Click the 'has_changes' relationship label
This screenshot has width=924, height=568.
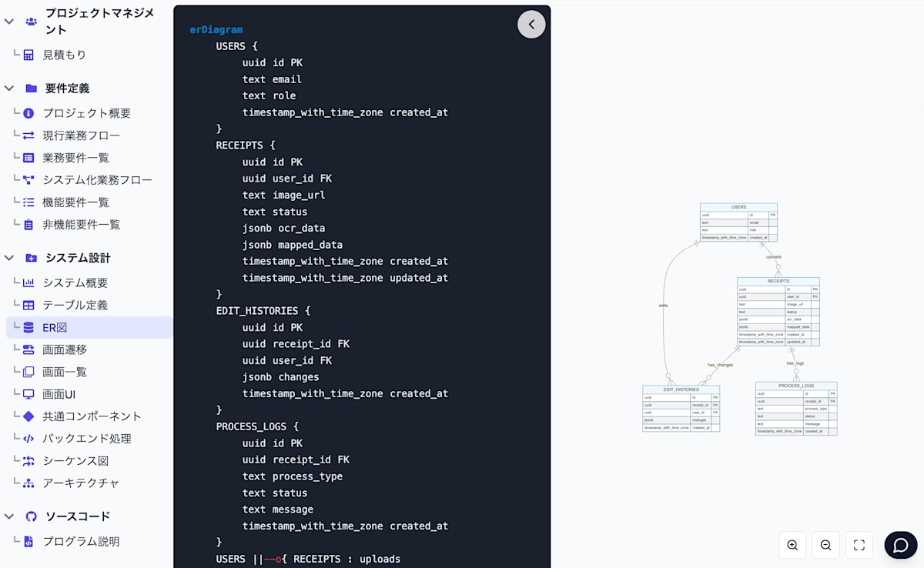721,364
